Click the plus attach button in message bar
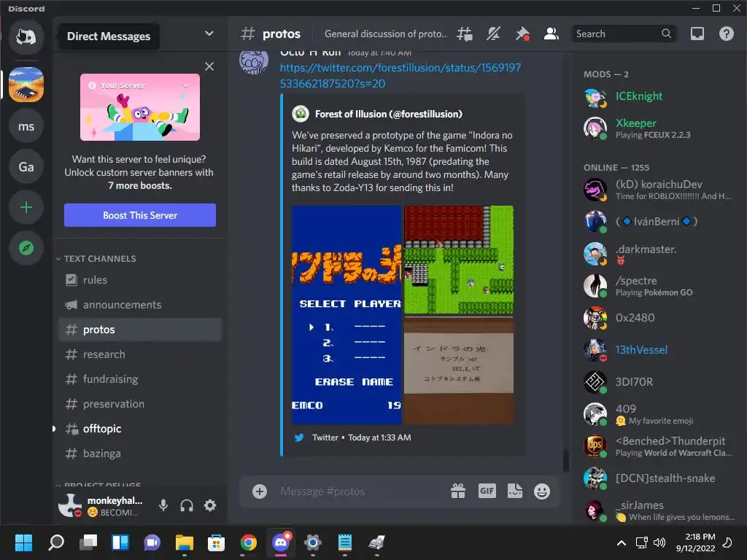747x560 pixels. point(260,491)
